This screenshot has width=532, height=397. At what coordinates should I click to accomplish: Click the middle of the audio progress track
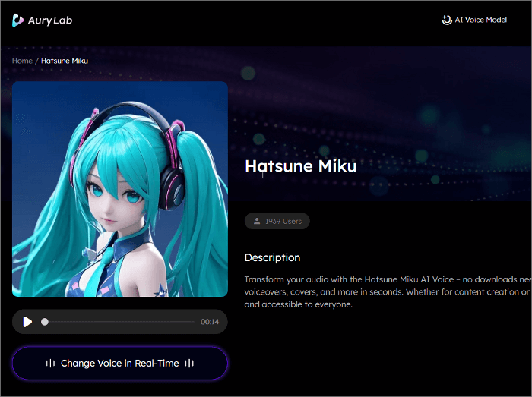(120, 322)
